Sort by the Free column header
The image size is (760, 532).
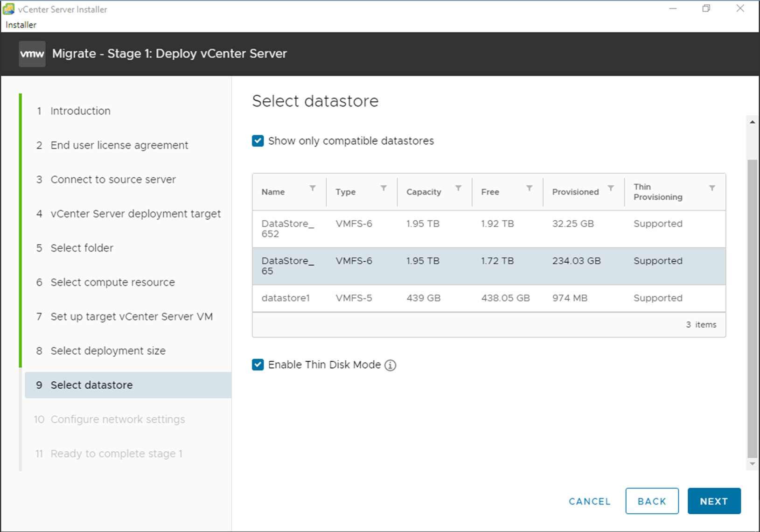[x=490, y=192]
